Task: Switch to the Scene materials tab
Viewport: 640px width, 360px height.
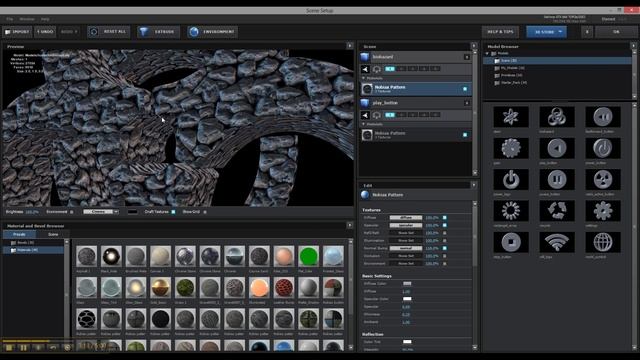Action: pos(53,234)
